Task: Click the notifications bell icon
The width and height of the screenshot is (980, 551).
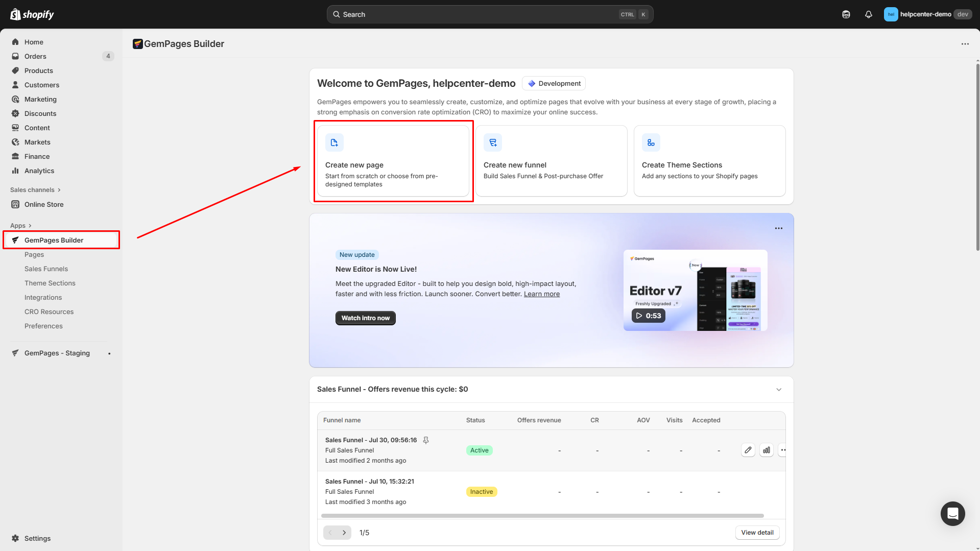Action: point(868,14)
